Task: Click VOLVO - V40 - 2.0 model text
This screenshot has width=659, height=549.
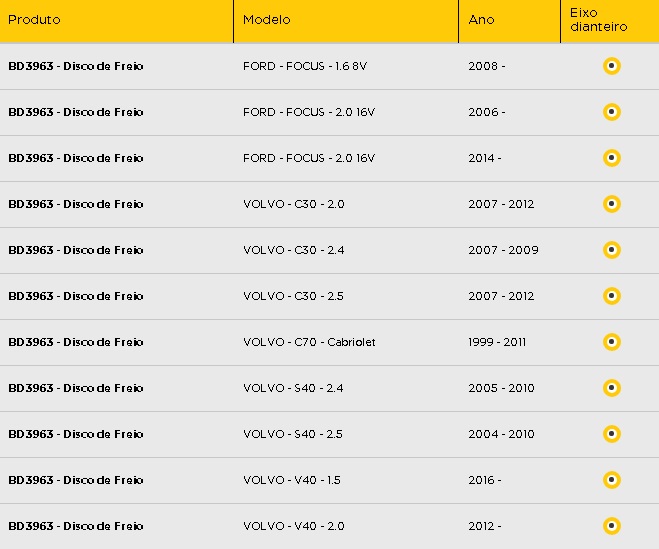Action: pos(293,526)
